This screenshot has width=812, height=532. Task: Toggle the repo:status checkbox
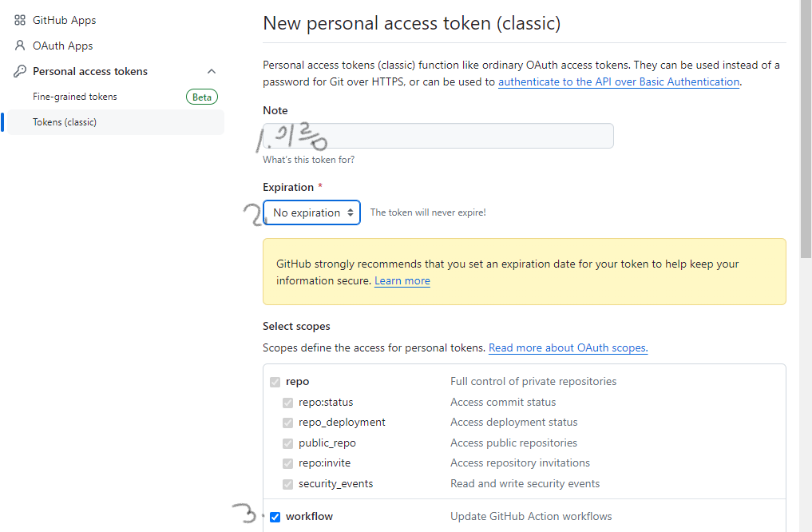coord(288,403)
